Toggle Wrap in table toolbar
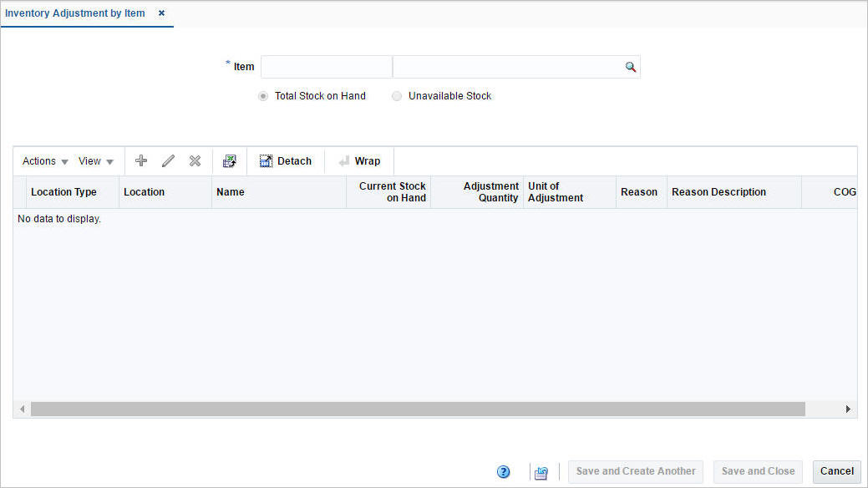 [359, 161]
